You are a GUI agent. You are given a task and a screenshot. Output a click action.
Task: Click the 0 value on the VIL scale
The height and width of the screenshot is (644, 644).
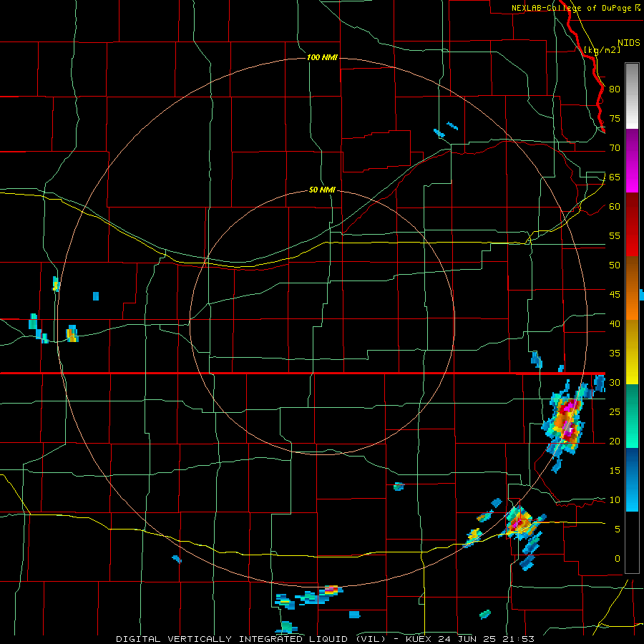pyautogui.click(x=618, y=559)
